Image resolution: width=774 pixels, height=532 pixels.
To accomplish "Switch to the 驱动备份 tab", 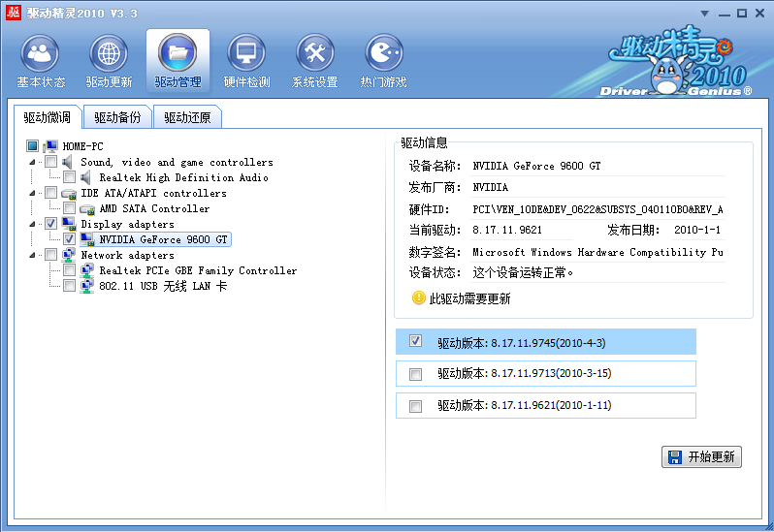I will (x=117, y=117).
